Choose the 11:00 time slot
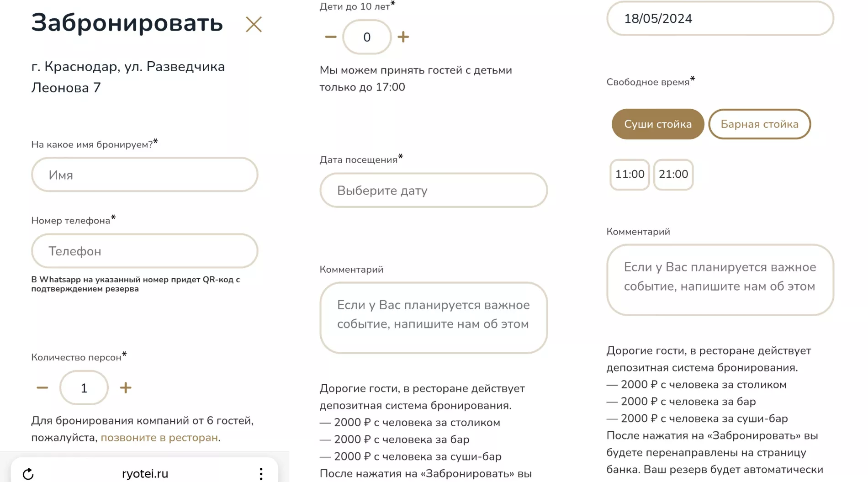 [x=630, y=175]
